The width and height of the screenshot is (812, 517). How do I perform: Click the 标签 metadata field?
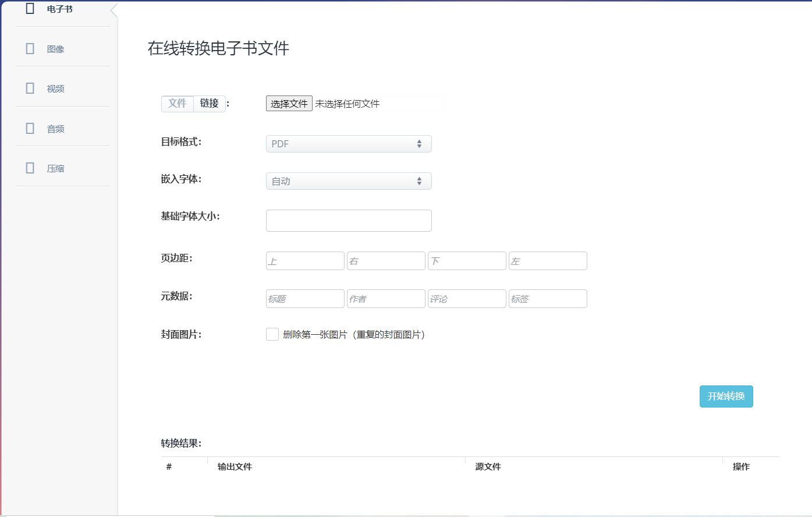pos(548,299)
